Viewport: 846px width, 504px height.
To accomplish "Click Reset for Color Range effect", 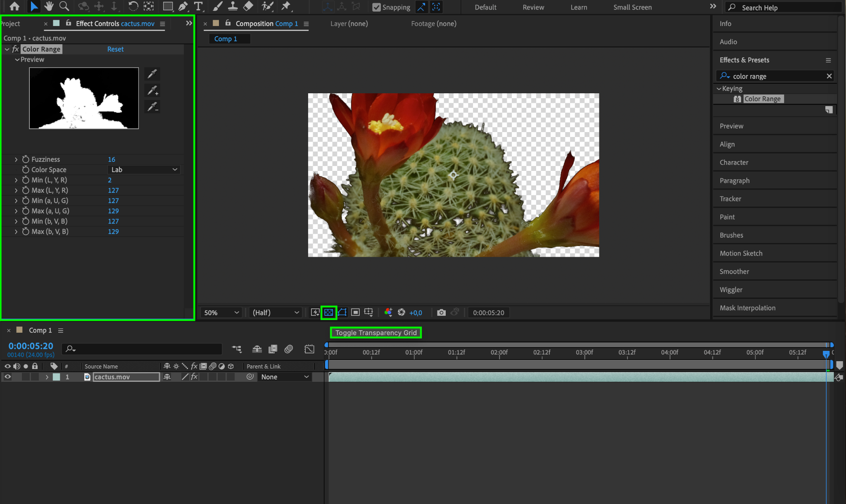I will [115, 49].
